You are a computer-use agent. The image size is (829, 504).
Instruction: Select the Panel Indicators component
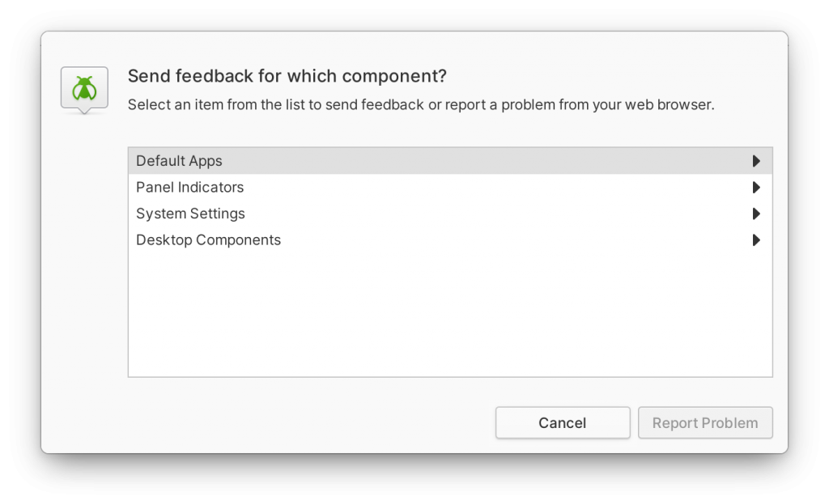click(324, 187)
